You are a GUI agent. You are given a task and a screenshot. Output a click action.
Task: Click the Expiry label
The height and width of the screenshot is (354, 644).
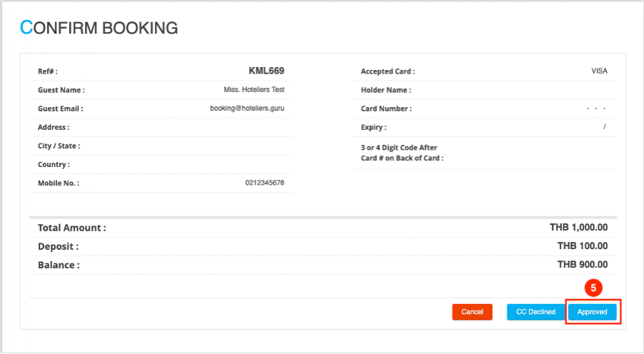tap(373, 127)
